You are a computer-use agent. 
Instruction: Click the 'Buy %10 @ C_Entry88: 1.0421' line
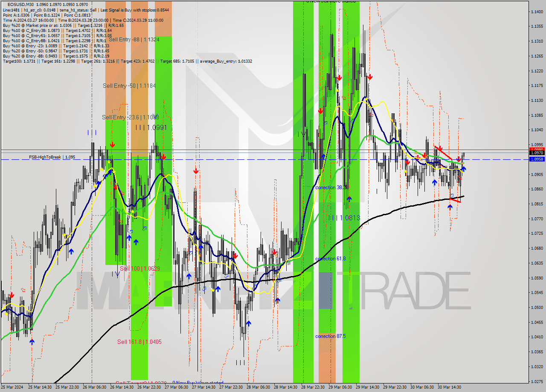point(54,40)
